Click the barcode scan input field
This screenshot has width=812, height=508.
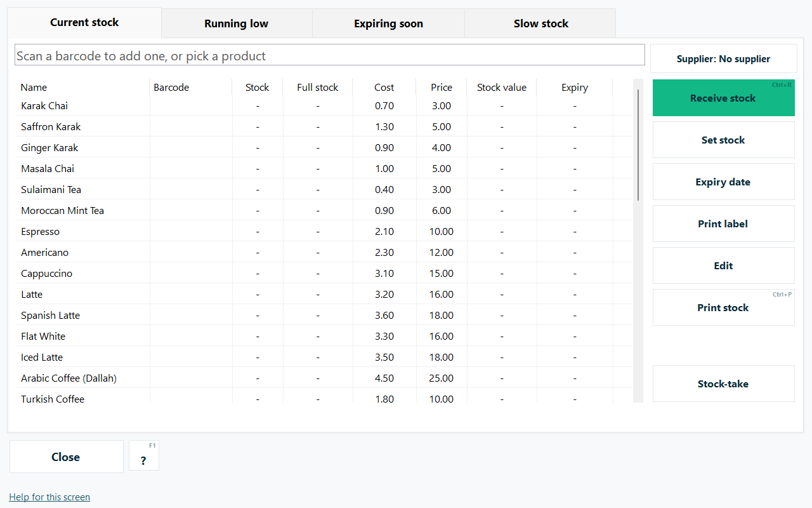tap(330, 55)
